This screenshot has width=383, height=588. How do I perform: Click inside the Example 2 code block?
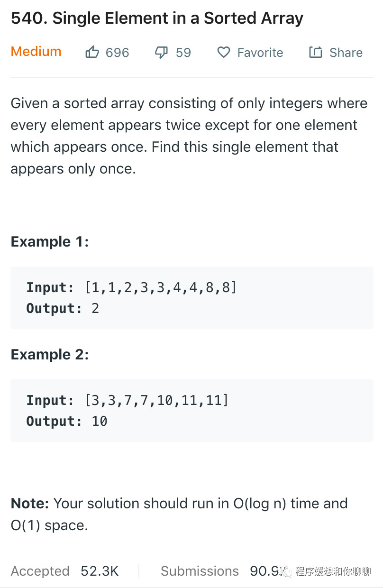191,411
